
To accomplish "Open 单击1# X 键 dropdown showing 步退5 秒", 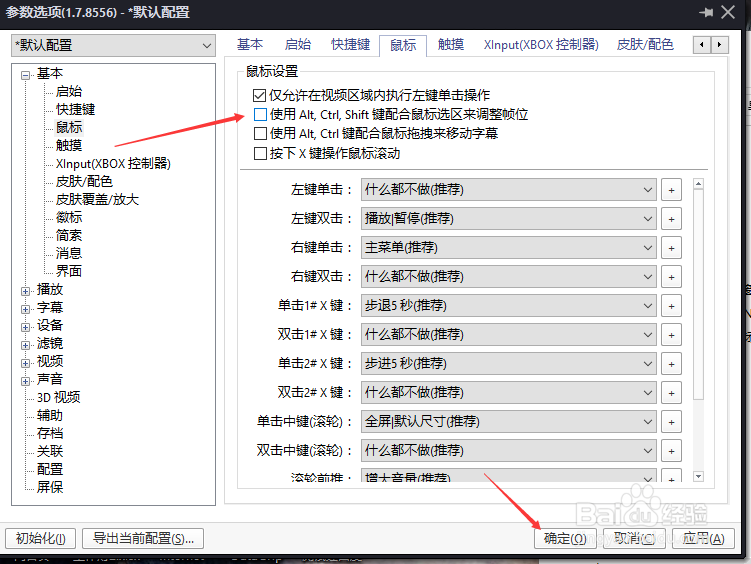I will coord(509,305).
